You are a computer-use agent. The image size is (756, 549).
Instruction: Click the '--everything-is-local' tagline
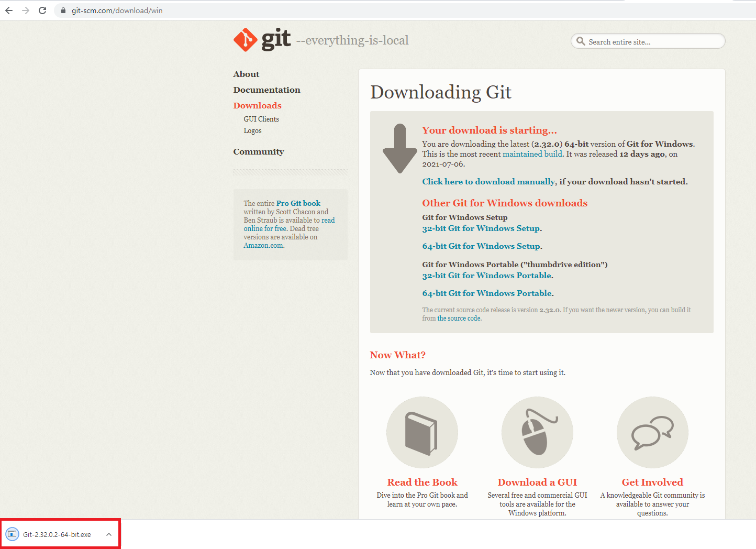click(352, 40)
